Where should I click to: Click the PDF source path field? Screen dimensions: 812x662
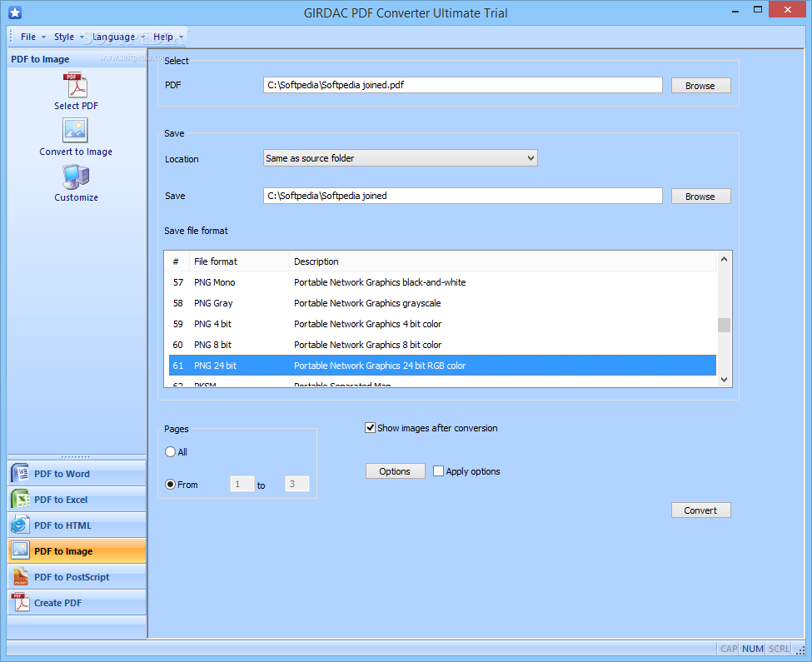[x=462, y=85]
